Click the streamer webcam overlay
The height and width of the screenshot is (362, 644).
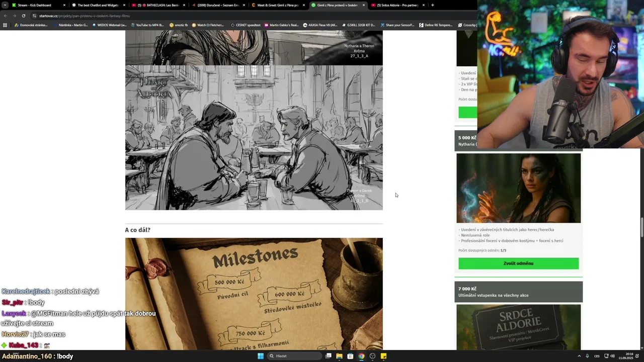pos(560,74)
